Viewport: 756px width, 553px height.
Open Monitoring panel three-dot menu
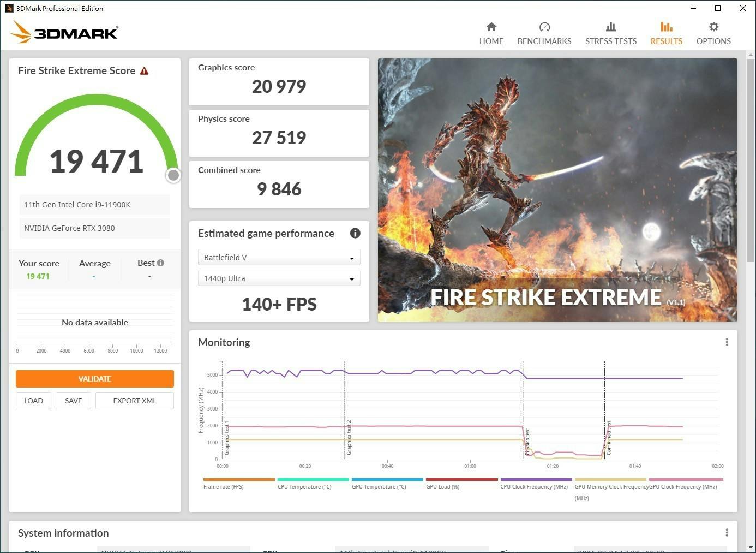(x=727, y=342)
